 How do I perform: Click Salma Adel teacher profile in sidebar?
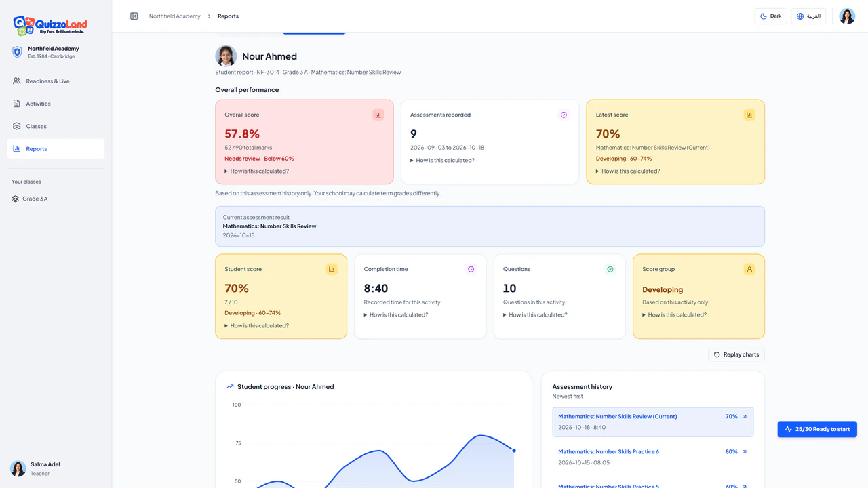pos(56,468)
